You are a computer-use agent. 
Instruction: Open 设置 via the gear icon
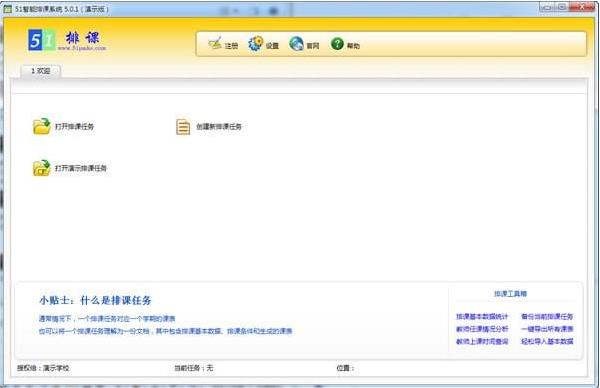click(256, 44)
